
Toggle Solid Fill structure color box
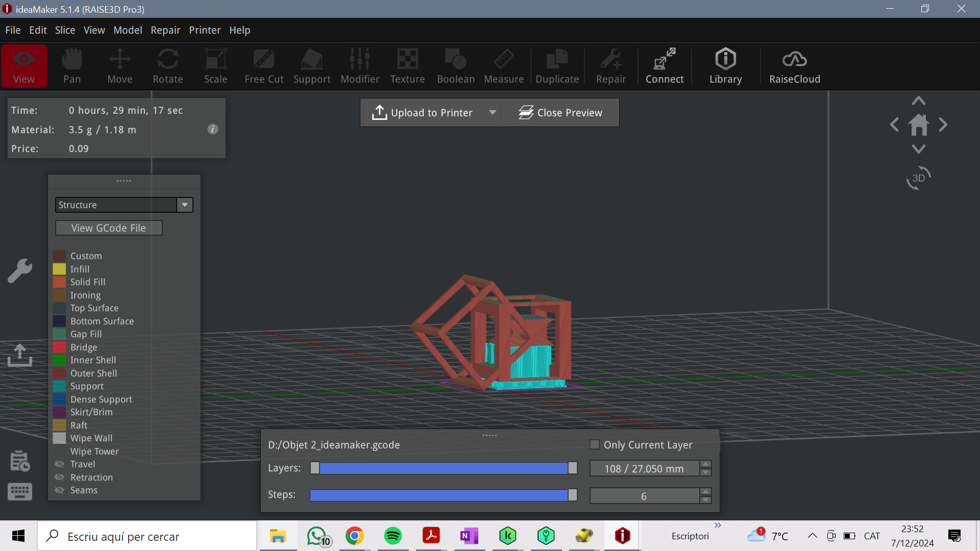(x=59, y=282)
